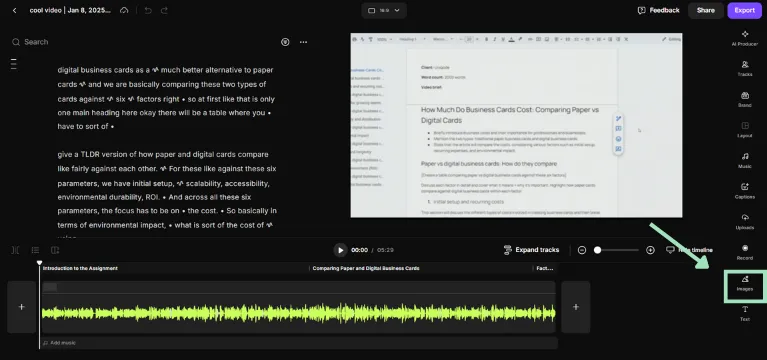Click the Share button
The width and height of the screenshot is (767, 360).
(705, 10)
